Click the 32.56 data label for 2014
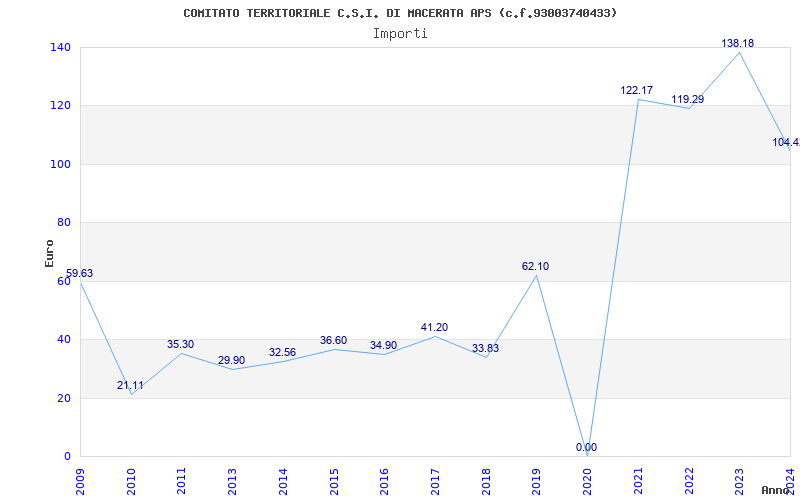Screen dimensions: 800x500 (282, 353)
